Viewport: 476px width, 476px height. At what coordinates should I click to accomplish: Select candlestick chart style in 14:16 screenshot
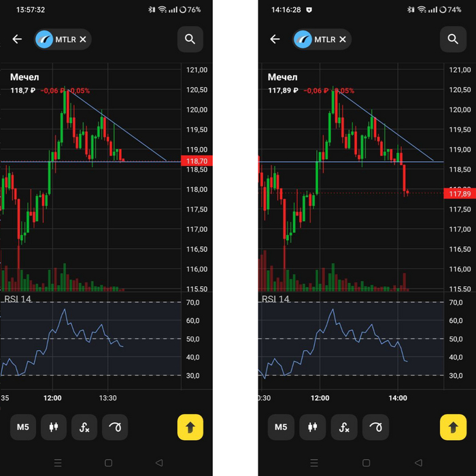click(312, 427)
